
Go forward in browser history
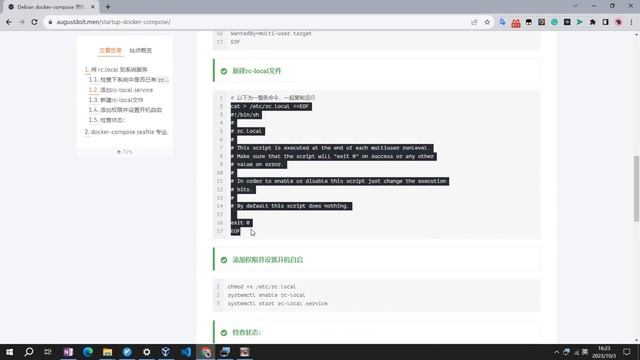21,22
